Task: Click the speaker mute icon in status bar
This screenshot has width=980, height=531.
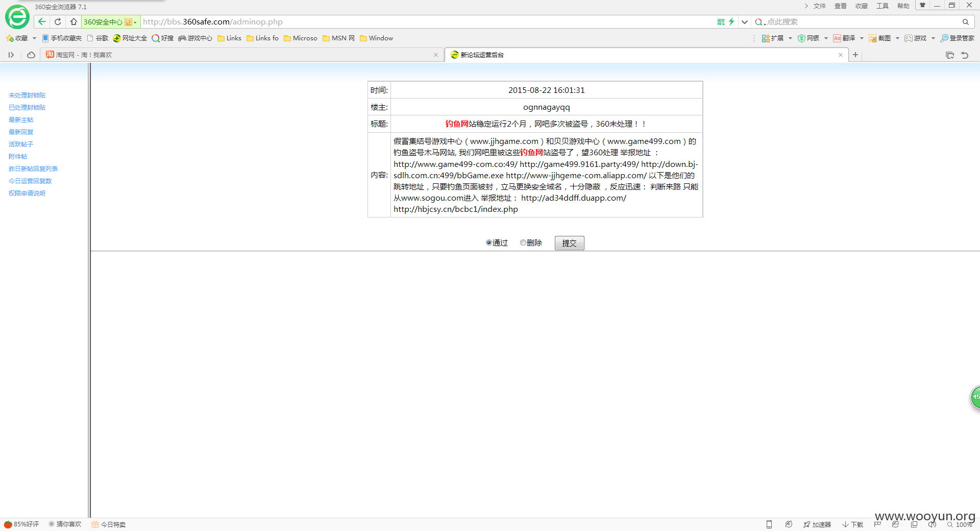Action: 932,524
